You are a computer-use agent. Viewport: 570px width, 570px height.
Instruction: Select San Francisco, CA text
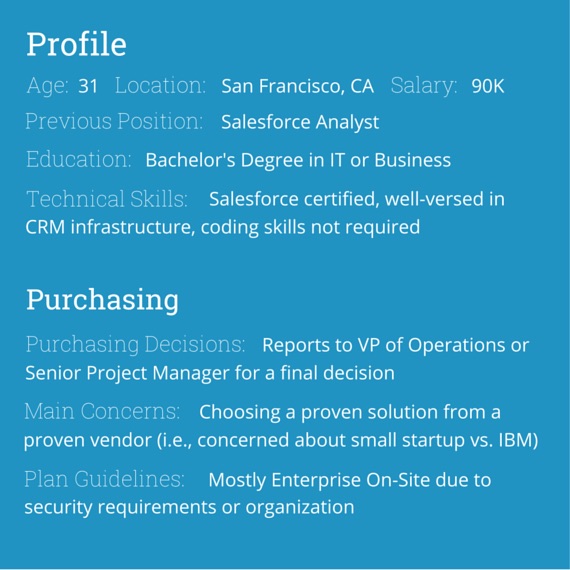(297, 87)
